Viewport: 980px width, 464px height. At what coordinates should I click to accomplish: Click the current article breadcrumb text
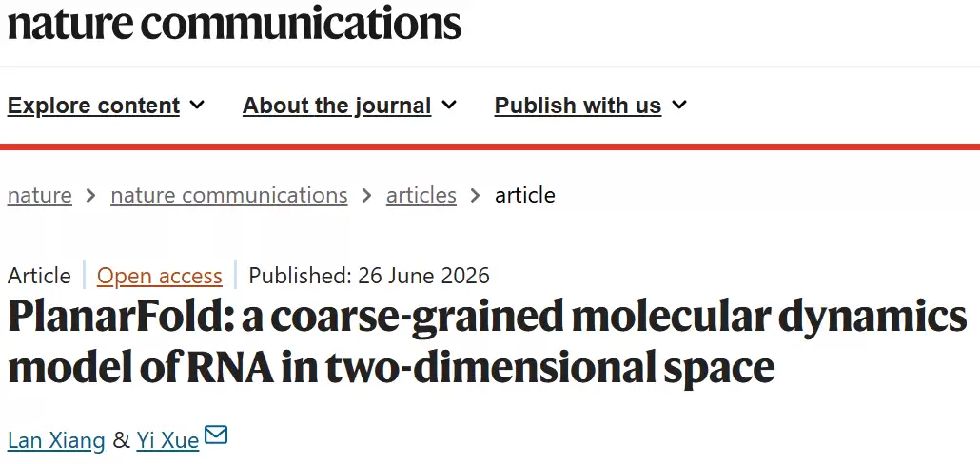(x=525, y=196)
